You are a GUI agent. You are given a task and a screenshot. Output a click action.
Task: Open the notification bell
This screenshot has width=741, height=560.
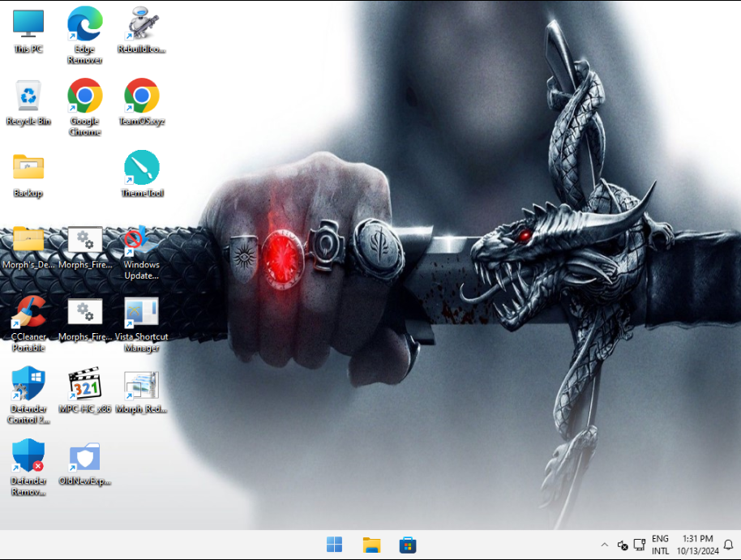click(x=729, y=545)
